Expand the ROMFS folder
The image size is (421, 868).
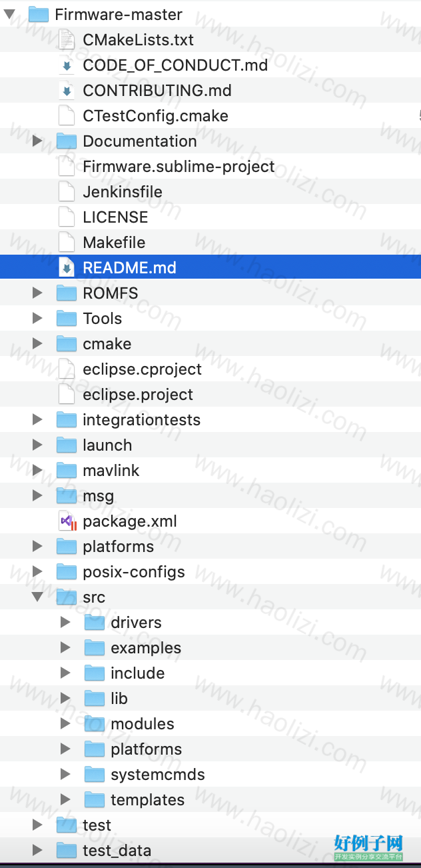[37, 293]
